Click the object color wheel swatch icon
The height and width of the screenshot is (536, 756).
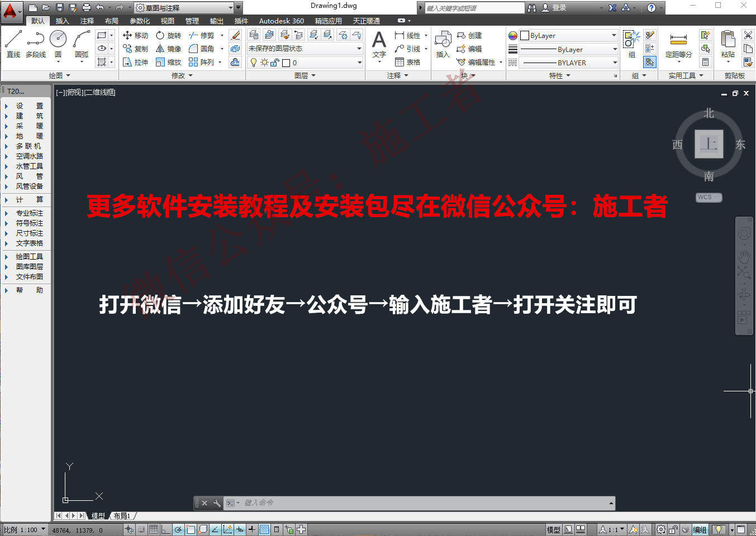[x=513, y=35]
